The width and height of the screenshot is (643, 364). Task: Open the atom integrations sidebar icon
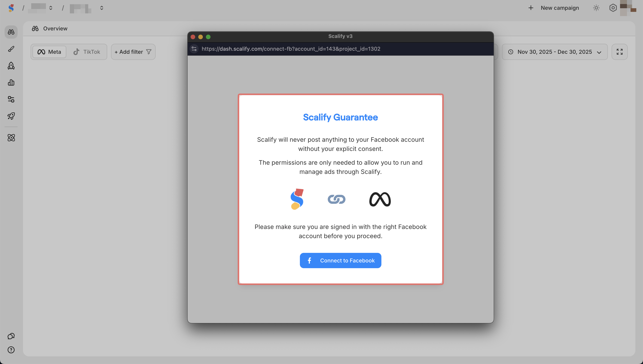[x=11, y=138]
